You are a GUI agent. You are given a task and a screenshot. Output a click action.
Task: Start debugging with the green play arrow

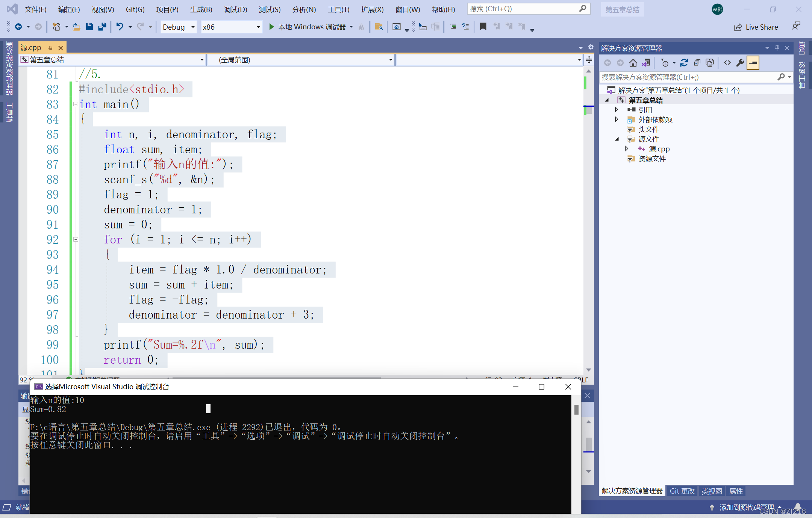pos(271,27)
